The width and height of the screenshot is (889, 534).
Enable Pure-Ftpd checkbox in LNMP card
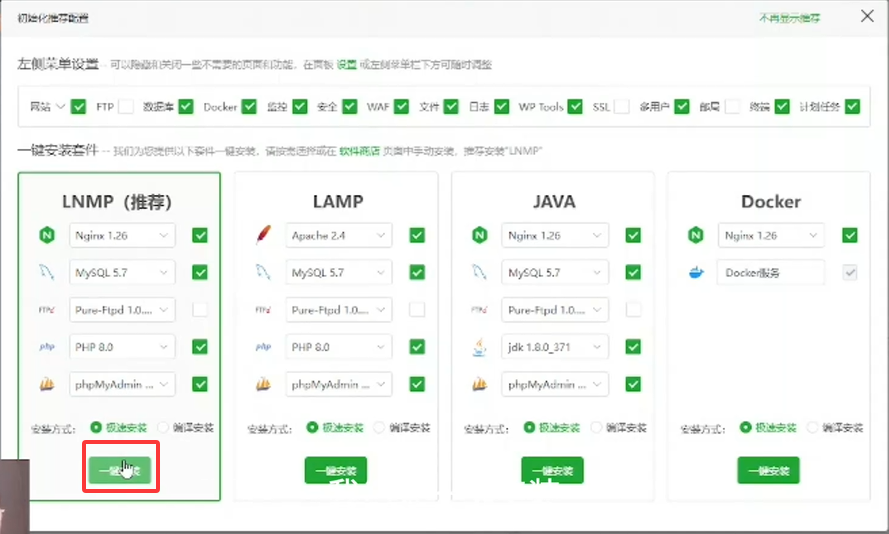pyautogui.click(x=200, y=310)
